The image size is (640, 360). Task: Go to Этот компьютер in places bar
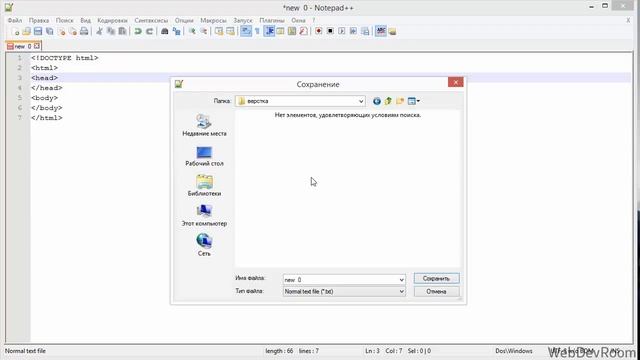pos(204,216)
